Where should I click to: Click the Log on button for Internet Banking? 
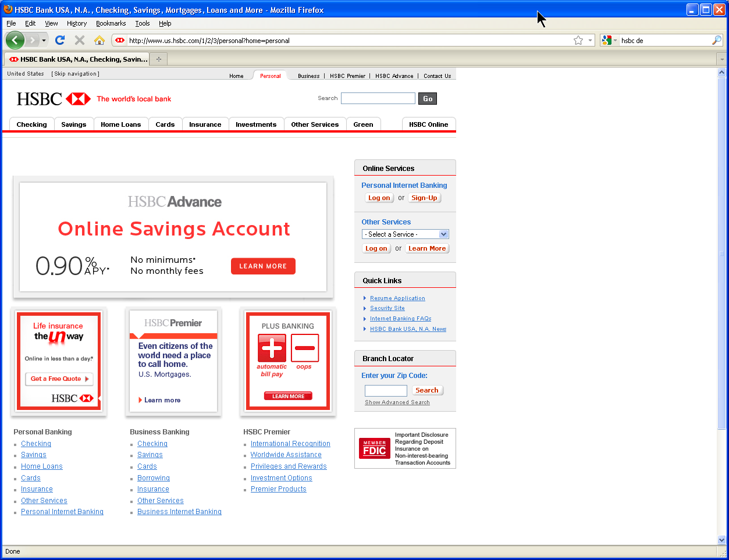point(379,198)
